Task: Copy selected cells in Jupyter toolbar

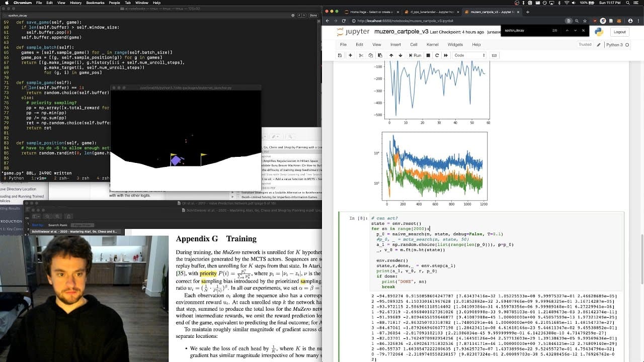Action: coord(371,55)
